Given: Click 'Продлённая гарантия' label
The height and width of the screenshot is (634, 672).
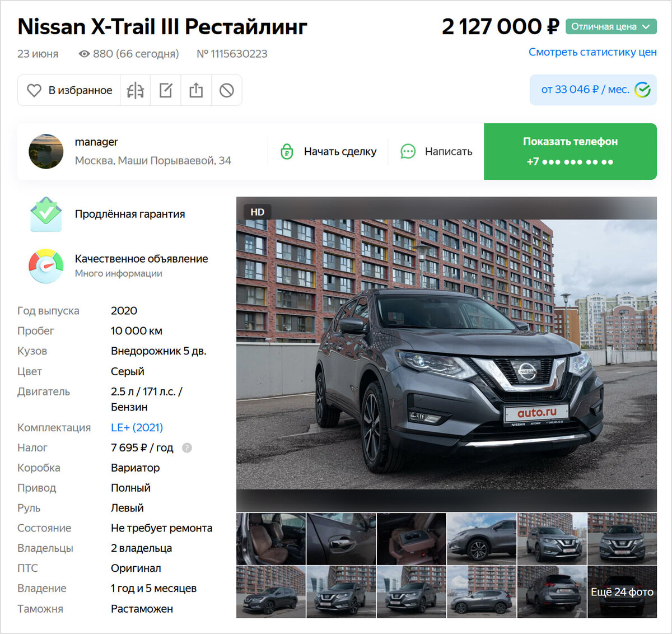Looking at the screenshot, I should 130,214.
